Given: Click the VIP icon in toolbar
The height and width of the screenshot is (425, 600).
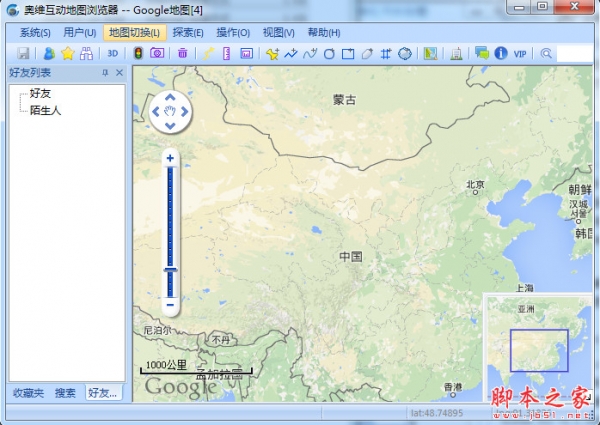Looking at the screenshot, I should click(520, 54).
